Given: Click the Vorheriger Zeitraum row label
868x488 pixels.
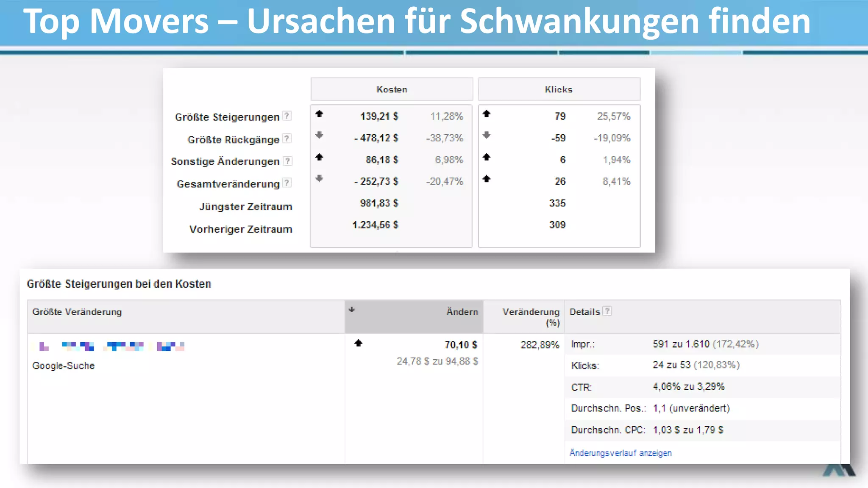Looking at the screenshot, I should 241,229.
